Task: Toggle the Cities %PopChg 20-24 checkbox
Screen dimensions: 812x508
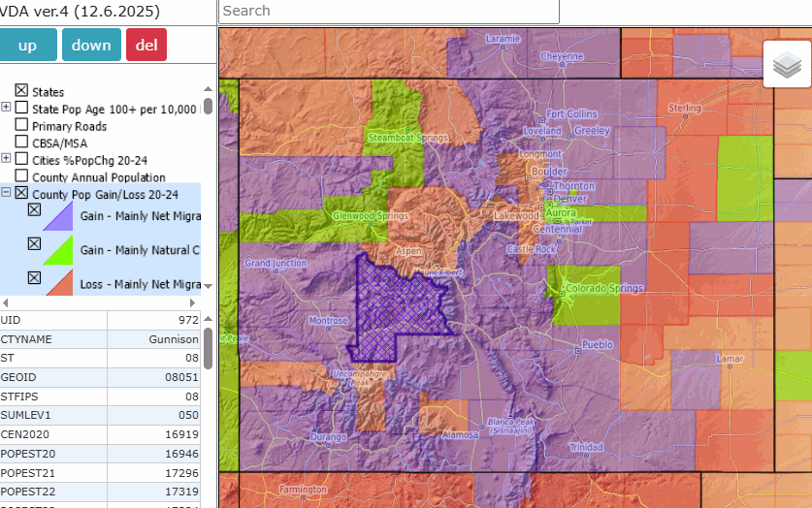Action: point(21,159)
